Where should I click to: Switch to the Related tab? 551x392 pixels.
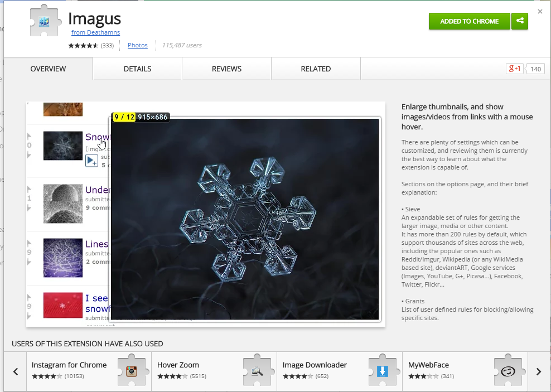(x=316, y=69)
